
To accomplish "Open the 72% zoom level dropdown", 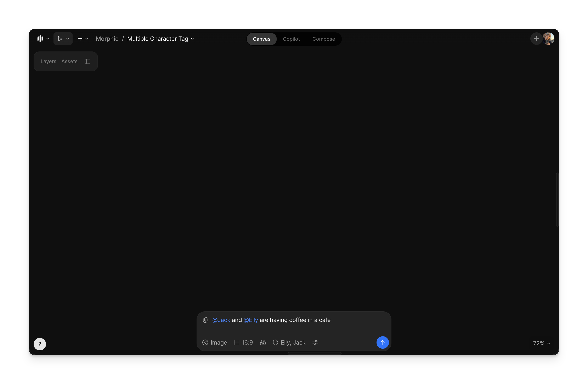I will [x=541, y=343].
